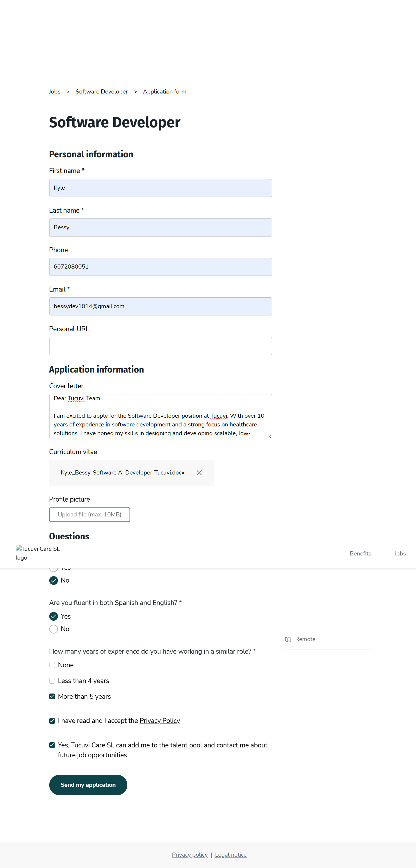
Task: Open the Benefits navigation item
Action: point(360,553)
